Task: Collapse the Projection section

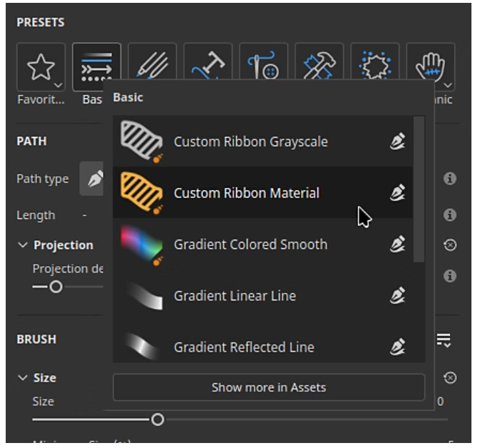Action: point(23,245)
